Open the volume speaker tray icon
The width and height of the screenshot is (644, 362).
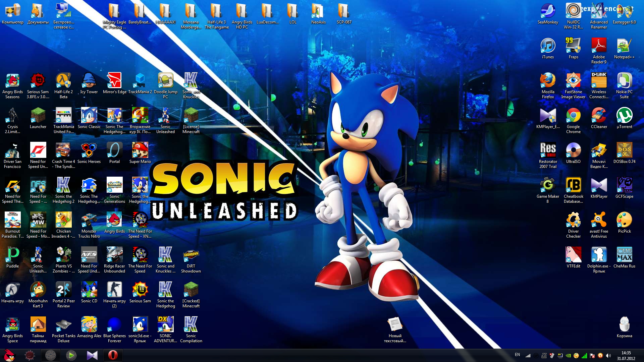click(608, 356)
